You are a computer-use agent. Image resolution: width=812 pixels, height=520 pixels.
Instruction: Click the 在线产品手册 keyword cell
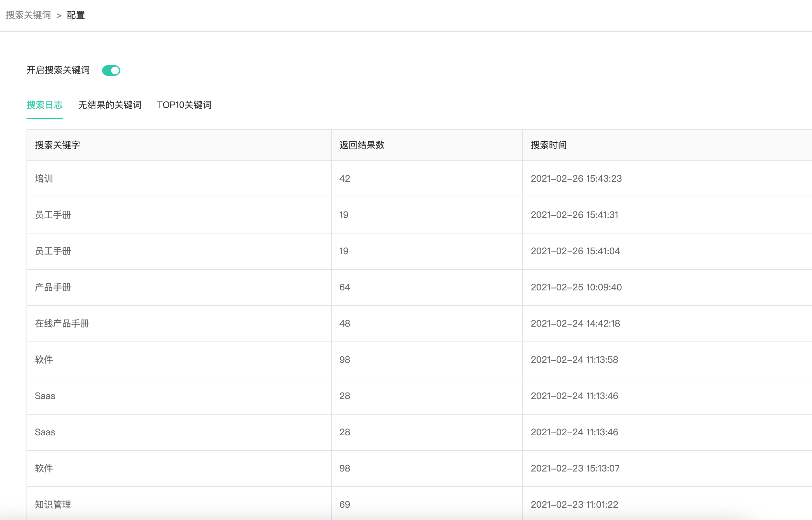[62, 323]
